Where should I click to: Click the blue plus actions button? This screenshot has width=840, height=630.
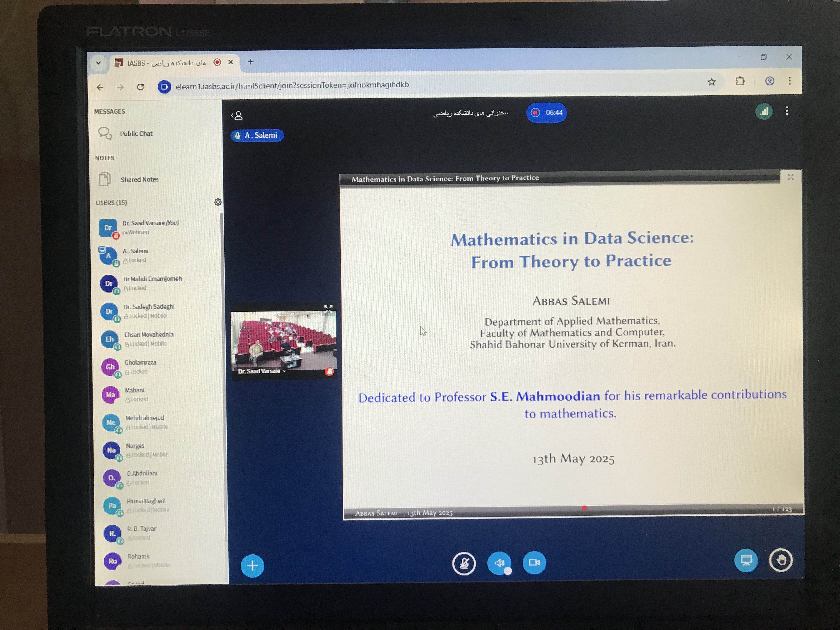pyautogui.click(x=252, y=566)
